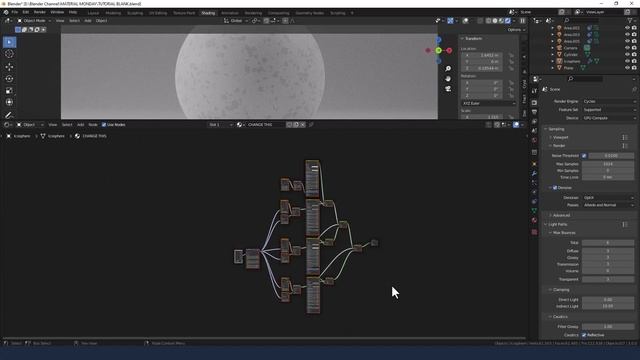Select the Rotate tool

9,79
